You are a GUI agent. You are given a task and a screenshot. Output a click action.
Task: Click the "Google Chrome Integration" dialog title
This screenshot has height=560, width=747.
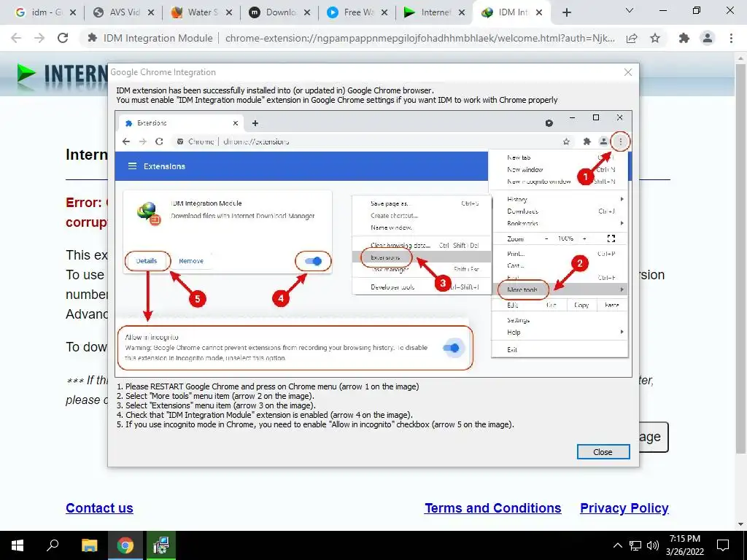[163, 72]
